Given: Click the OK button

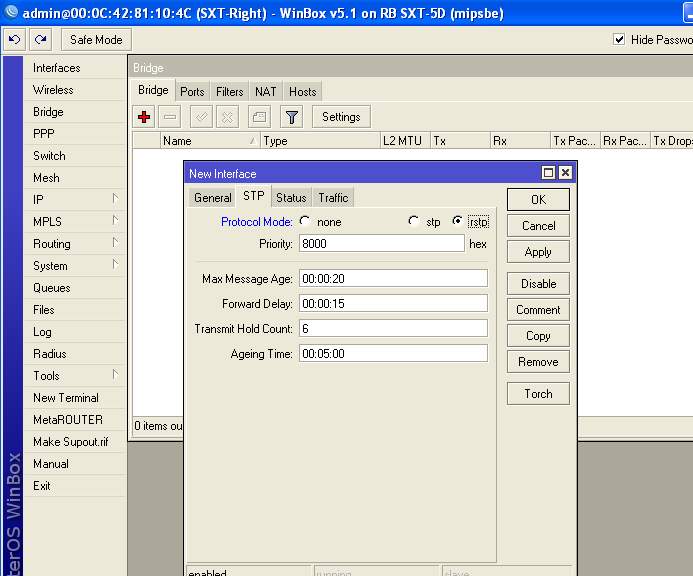Looking at the screenshot, I should click(x=538, y=200).
